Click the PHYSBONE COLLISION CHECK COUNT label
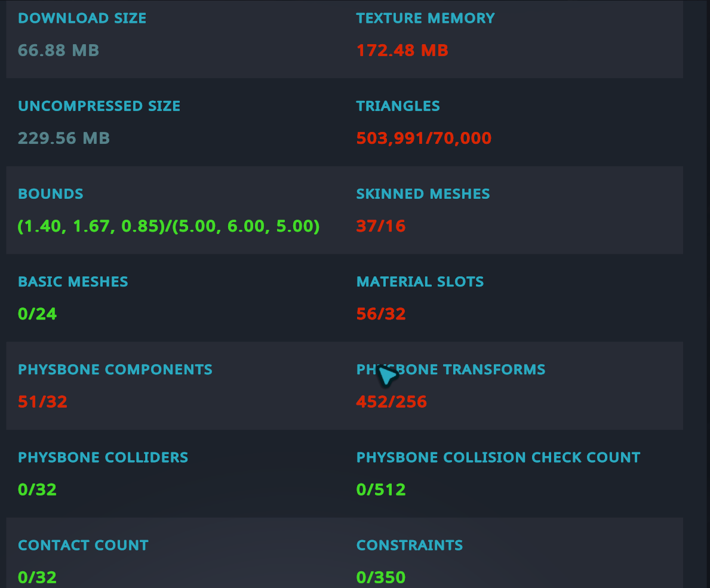The height and width of the screenshot is (588, 710). 499,457
